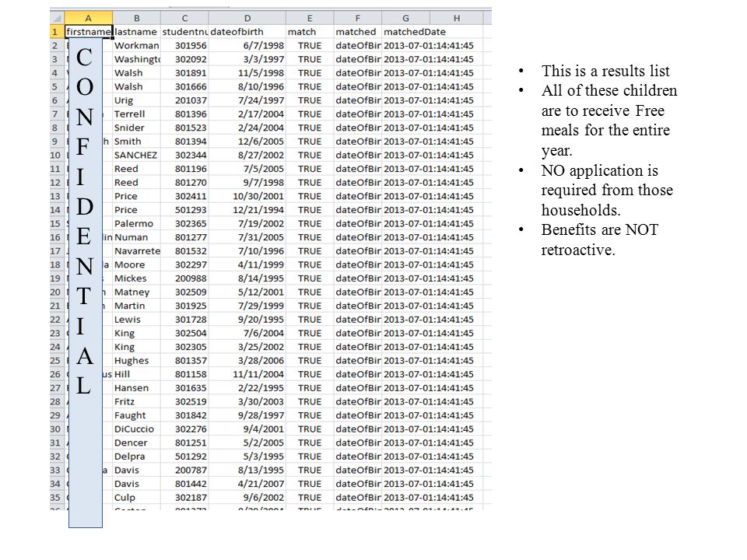Click the 'matched' header cell in column F
Image resolution: width=747 pixels, height=560 pixels.
358,32
